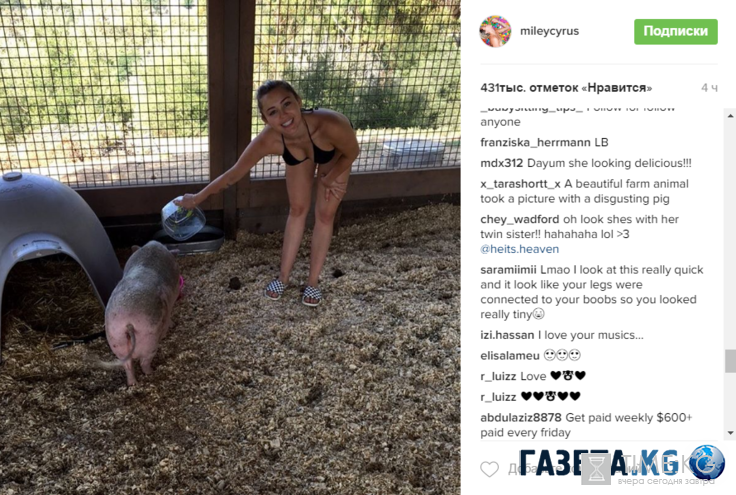Open the abdulaziz8878 commenter profile
The height and width of the screenshot is (495, 736).
point(521,418)
